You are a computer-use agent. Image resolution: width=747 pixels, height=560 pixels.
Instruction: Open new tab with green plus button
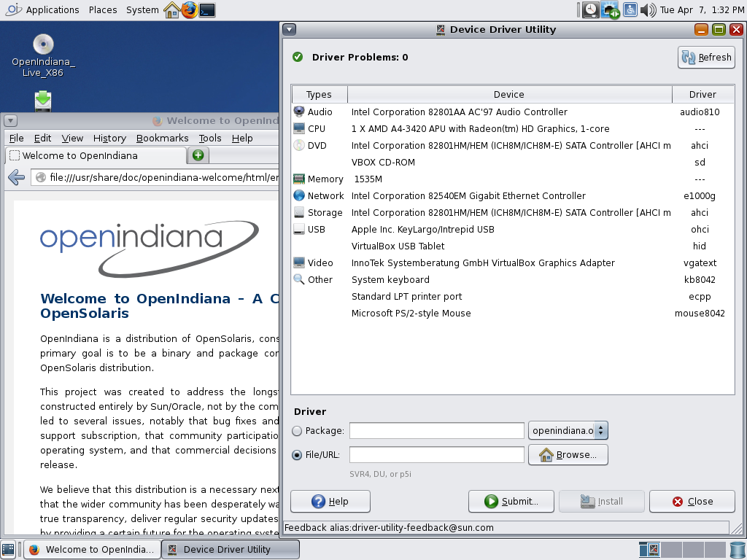198,155
